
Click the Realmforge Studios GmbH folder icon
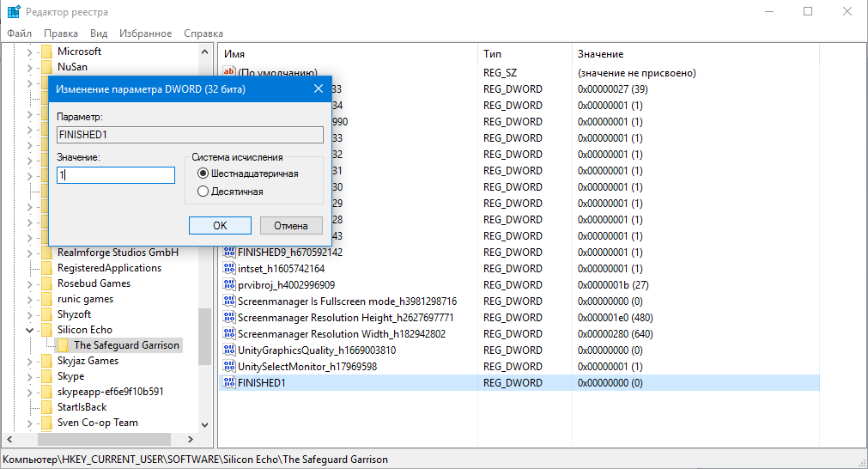(x=47, y=253)
